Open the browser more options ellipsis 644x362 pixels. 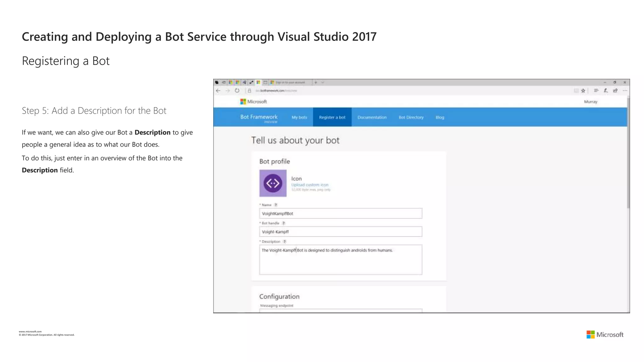coord(625,90)
